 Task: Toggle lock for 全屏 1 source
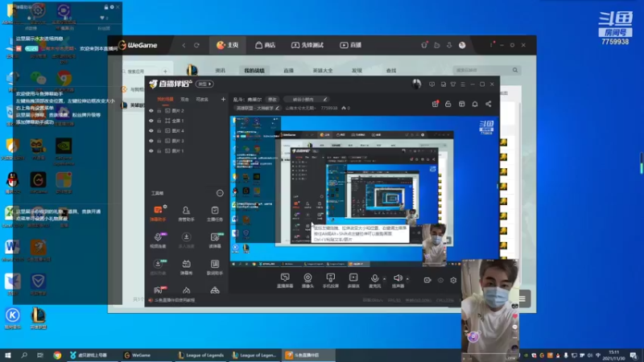[159, 121]
